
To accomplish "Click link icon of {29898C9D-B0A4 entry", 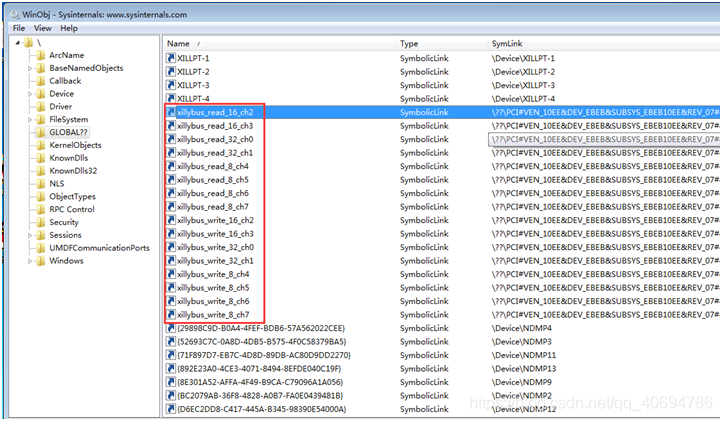I will click(171, 328).
